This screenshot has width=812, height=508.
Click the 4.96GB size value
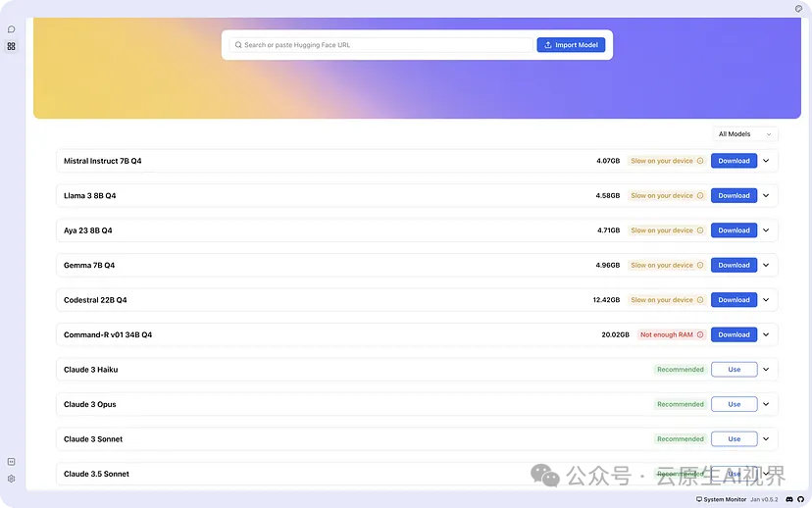[608, 265]
